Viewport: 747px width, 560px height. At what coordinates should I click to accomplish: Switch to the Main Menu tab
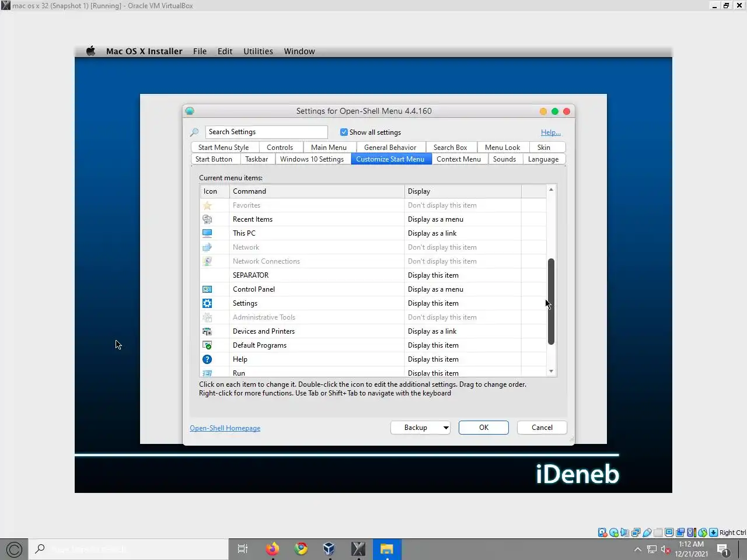click(x=329, y=148)
